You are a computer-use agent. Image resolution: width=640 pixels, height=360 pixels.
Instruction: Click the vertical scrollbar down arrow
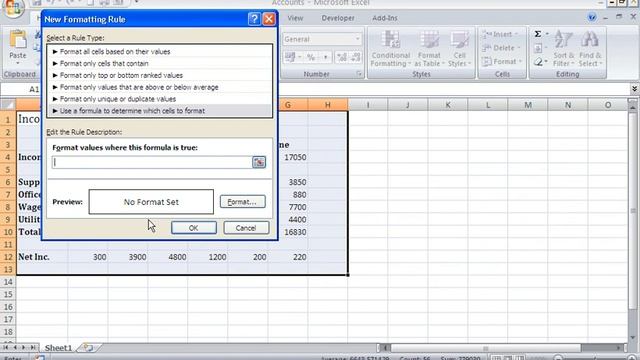click(x=633, y=337)
